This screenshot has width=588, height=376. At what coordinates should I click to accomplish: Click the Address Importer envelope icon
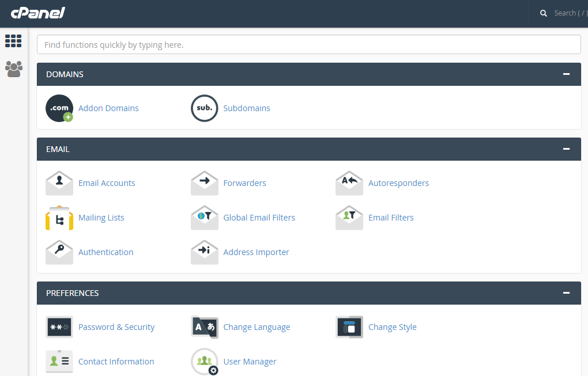(205, 252)
